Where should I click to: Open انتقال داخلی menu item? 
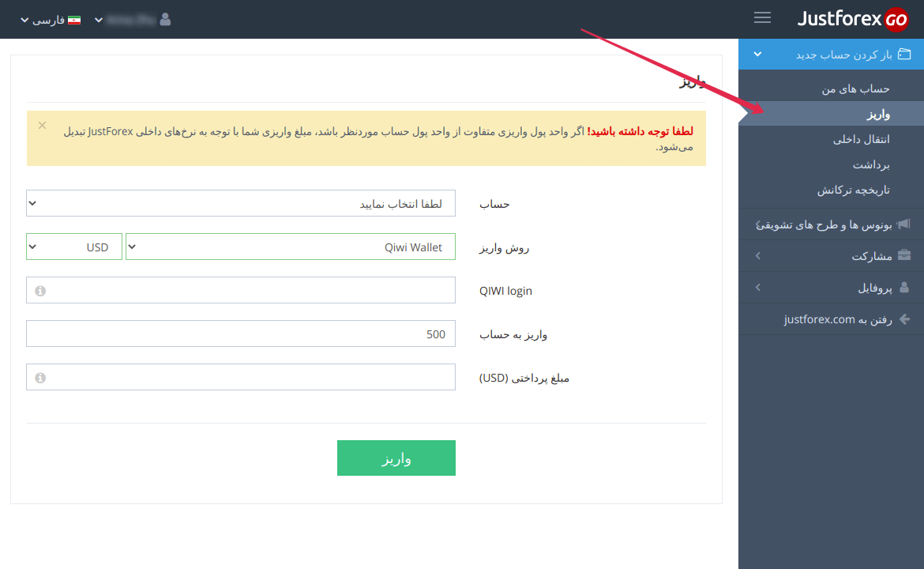click(861, 140)
